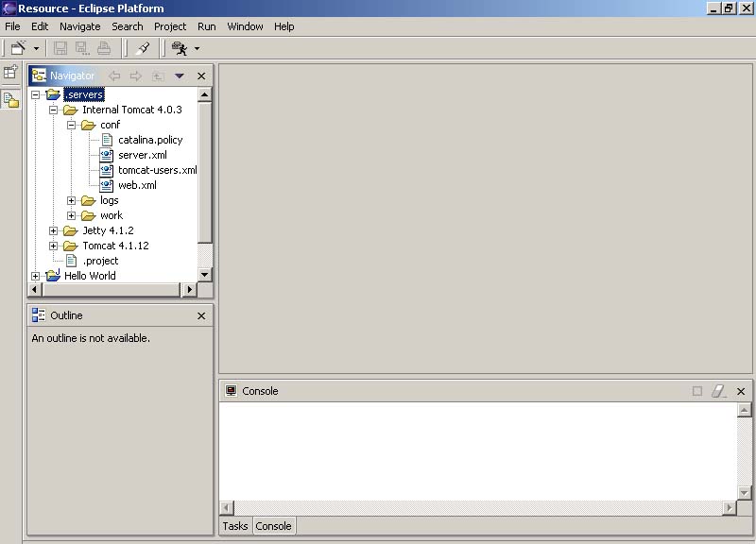Open the Search menu
Screen dimensions: 756x544
point(128,26)
